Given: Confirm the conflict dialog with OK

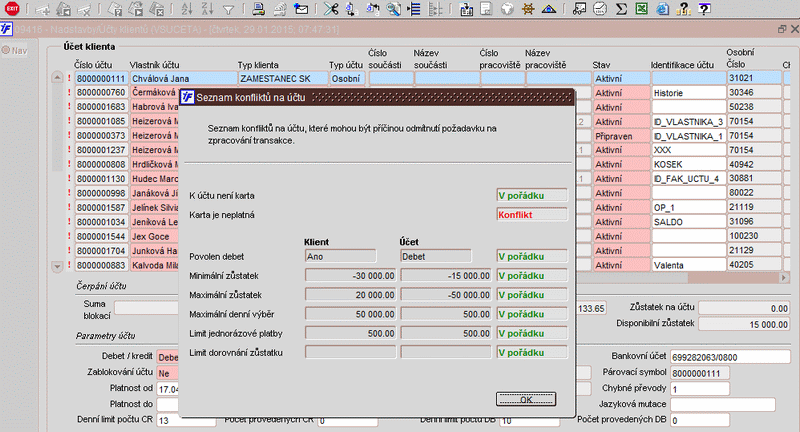Looking at the screenshot, I should pyautogui.click(x=526, y=399).
